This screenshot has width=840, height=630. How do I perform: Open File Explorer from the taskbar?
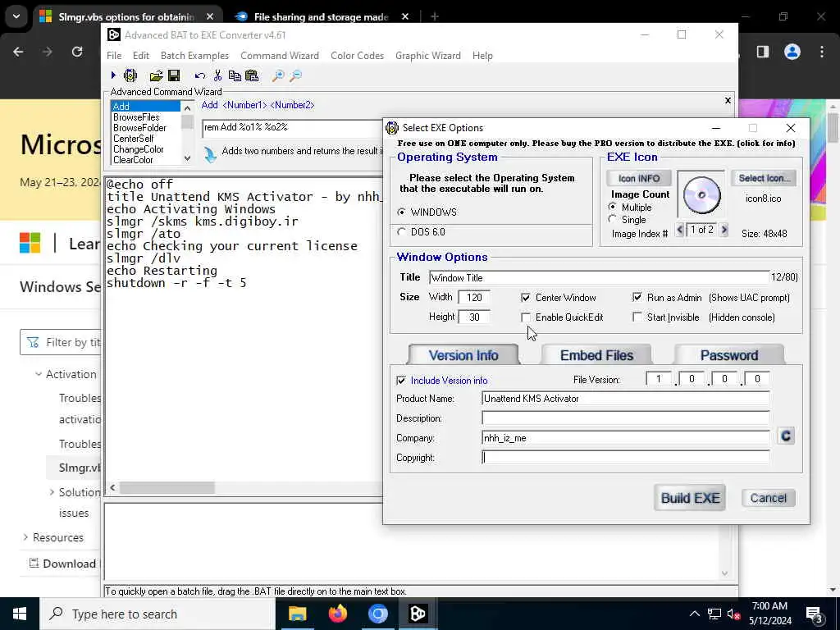pyautogui.click(x=297, y=614)
